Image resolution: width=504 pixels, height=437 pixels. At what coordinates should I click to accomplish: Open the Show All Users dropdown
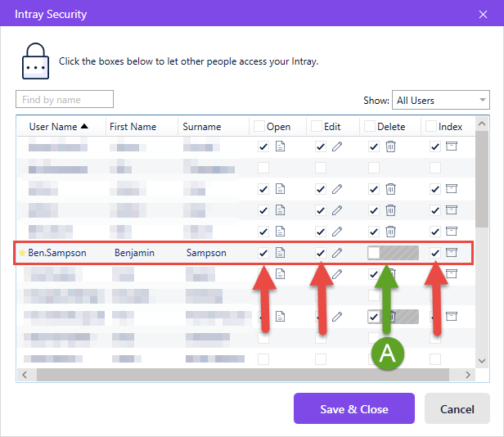441,100
